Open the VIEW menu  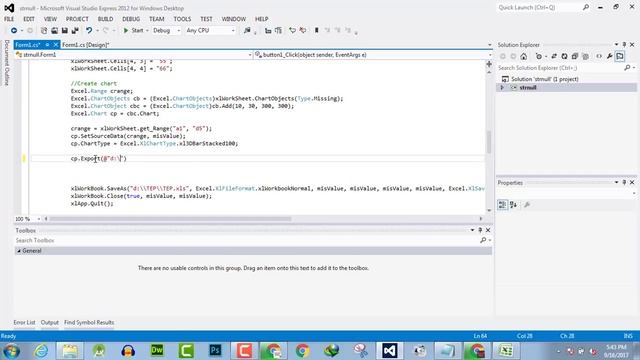(50, 19)
